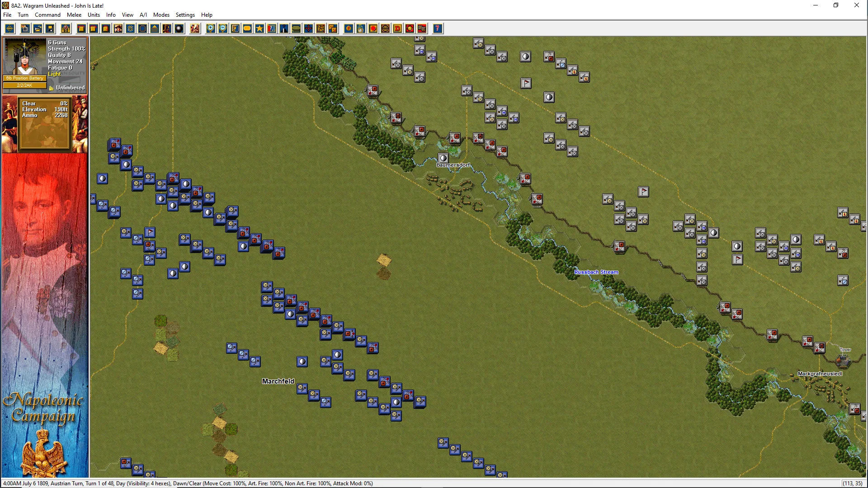The image size is (868, 488).
Task: Click the red four-way arrows toolbar icon
Action: [x=308, y=28]
